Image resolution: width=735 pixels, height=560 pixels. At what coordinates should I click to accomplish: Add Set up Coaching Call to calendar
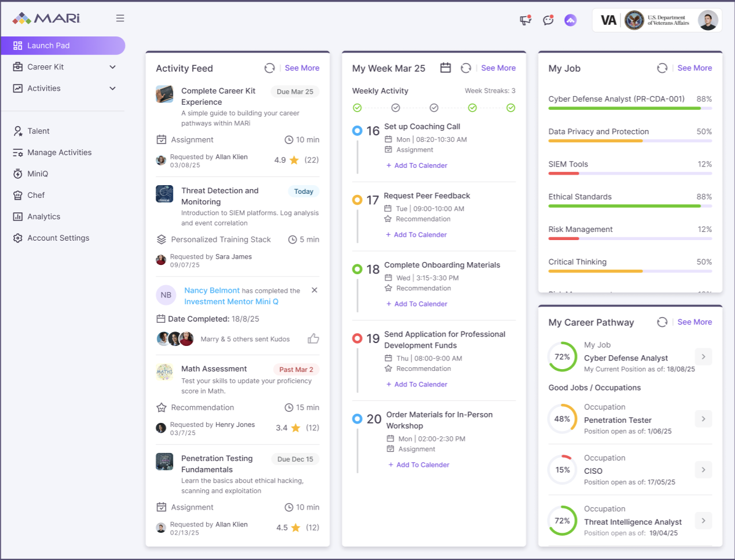(417, 165)
